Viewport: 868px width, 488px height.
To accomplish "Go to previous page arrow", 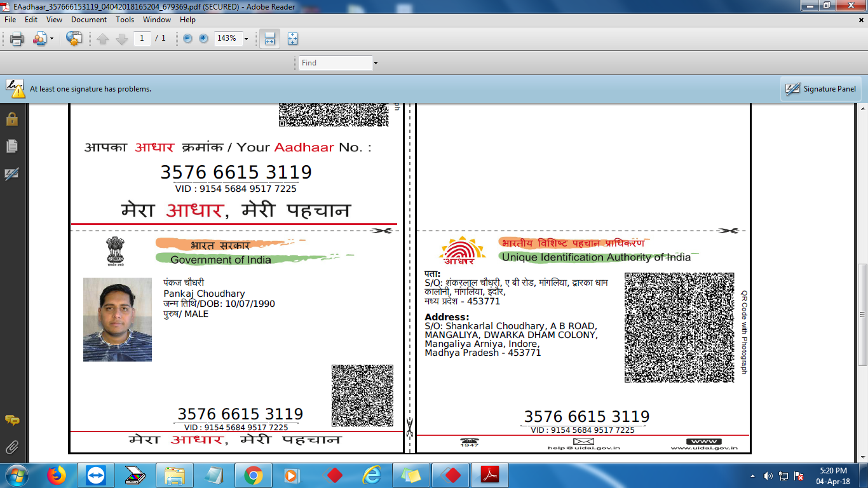I will pyautogui.click(x=103, y=39).
